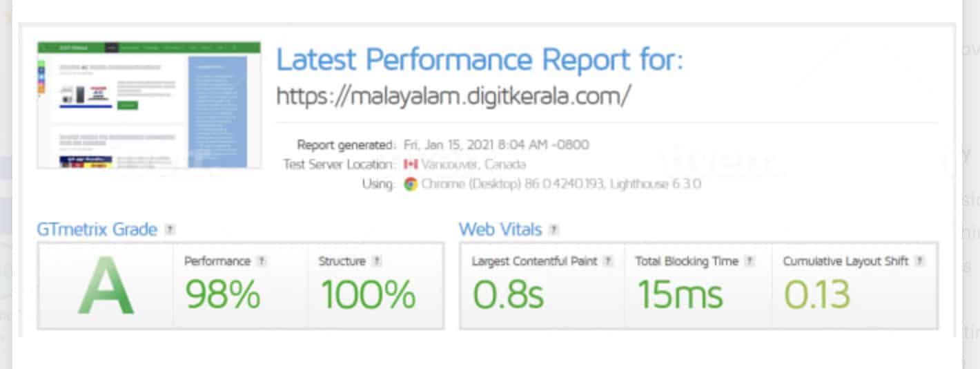Select the Web Vitals heading
This screenshot has width=980, height=369.
coord(500,229)
